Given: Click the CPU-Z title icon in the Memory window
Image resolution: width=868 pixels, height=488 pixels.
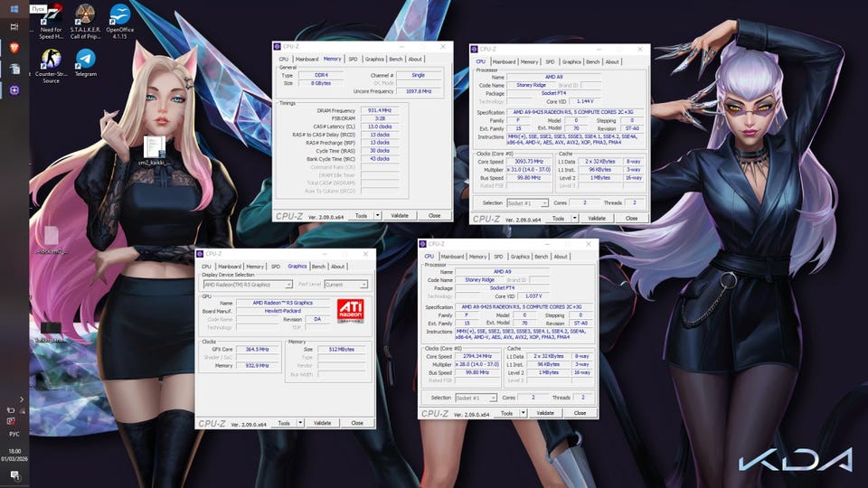Looking at the screenshot, I should pos(278,46).
